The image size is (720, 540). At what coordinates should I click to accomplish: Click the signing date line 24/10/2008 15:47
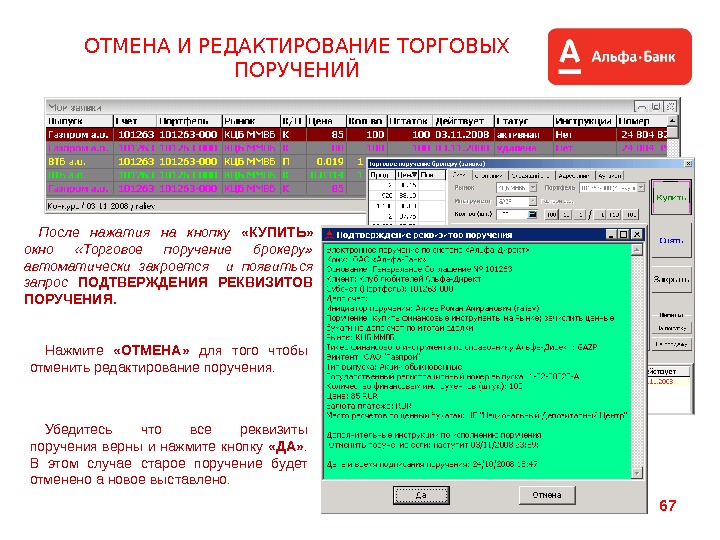(432, 464)
